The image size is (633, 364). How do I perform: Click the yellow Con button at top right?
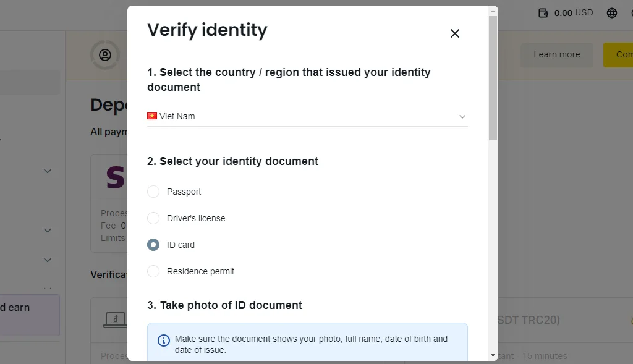pyautogui.click(x=623, y=55)
